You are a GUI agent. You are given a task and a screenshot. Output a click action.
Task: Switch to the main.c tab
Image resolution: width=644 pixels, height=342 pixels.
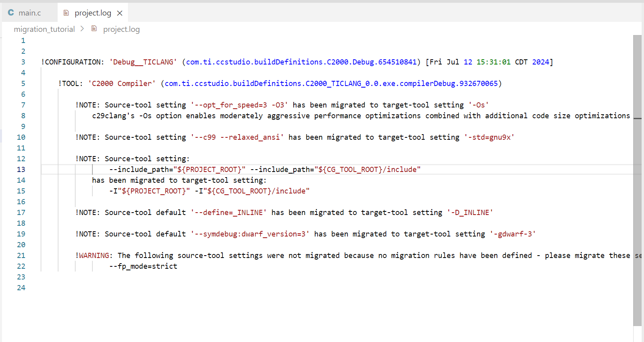[x=29, y=13]
